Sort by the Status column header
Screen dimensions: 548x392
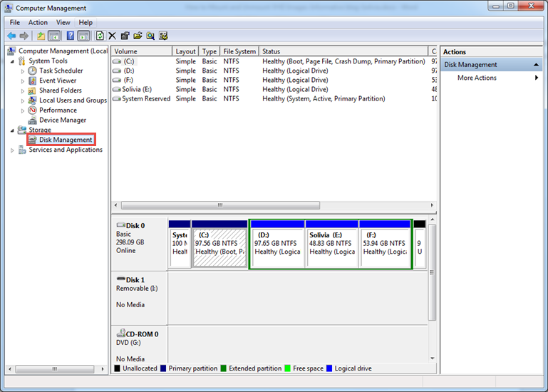point(343,51)
